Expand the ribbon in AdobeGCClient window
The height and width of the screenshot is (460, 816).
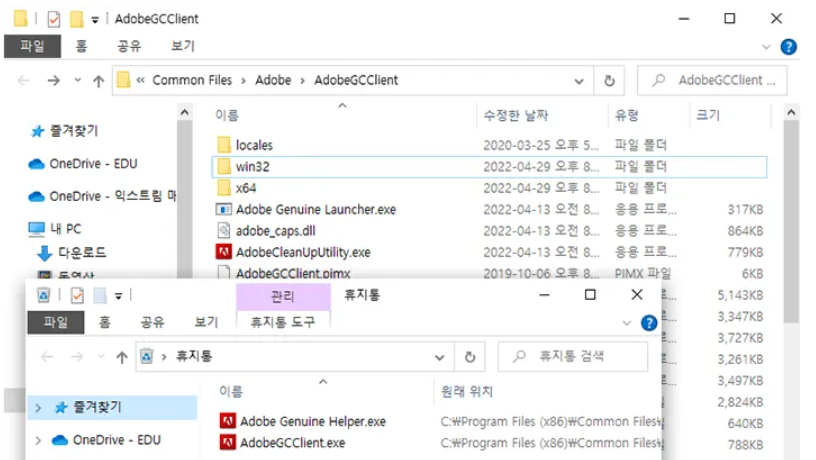pos(766,47)
